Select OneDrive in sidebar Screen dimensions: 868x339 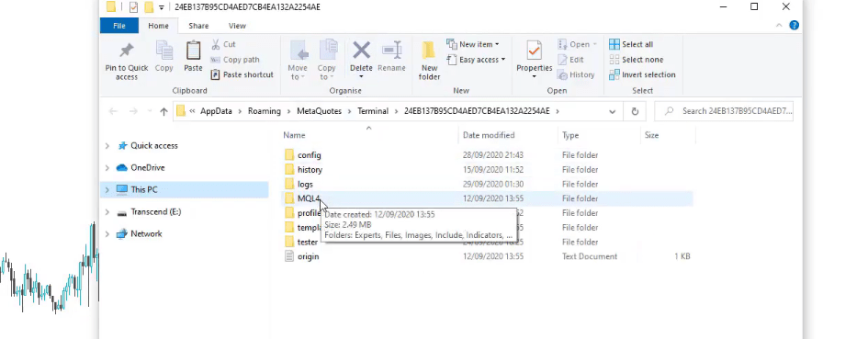point(147,168)
